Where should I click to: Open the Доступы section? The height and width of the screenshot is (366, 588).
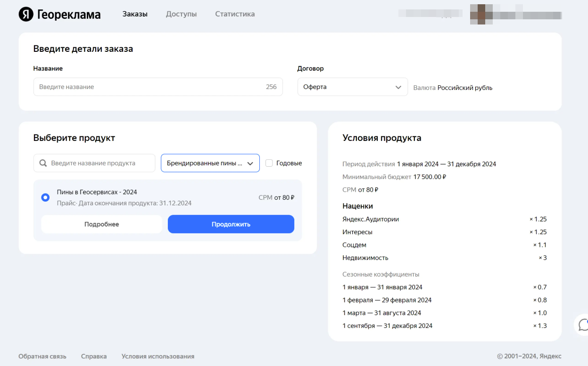point(181,14)
